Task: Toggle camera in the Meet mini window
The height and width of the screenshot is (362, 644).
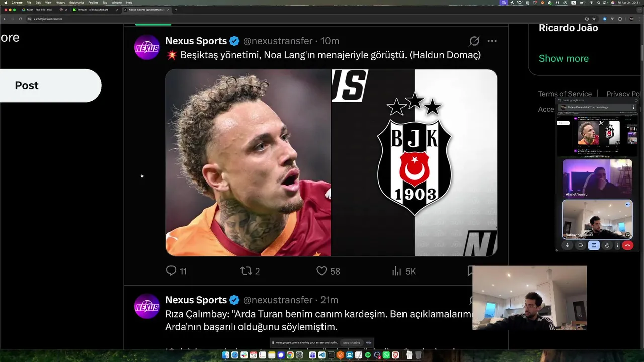Action: click(x=580, y=245)
